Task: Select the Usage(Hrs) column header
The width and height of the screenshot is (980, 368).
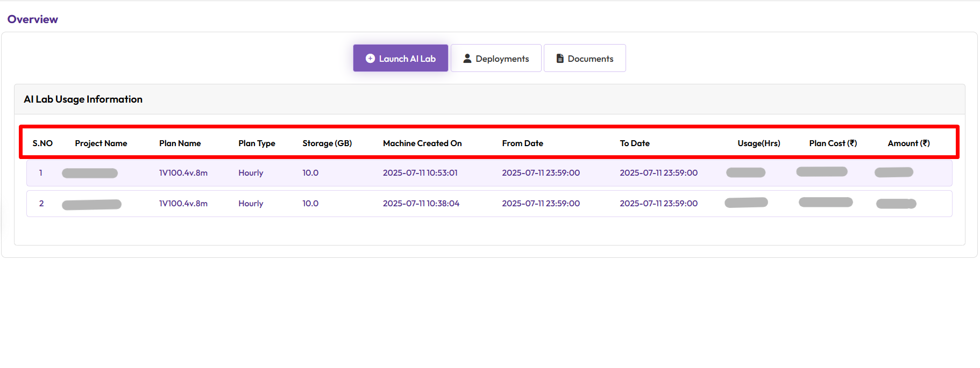Action: click(x=758, y=143)
